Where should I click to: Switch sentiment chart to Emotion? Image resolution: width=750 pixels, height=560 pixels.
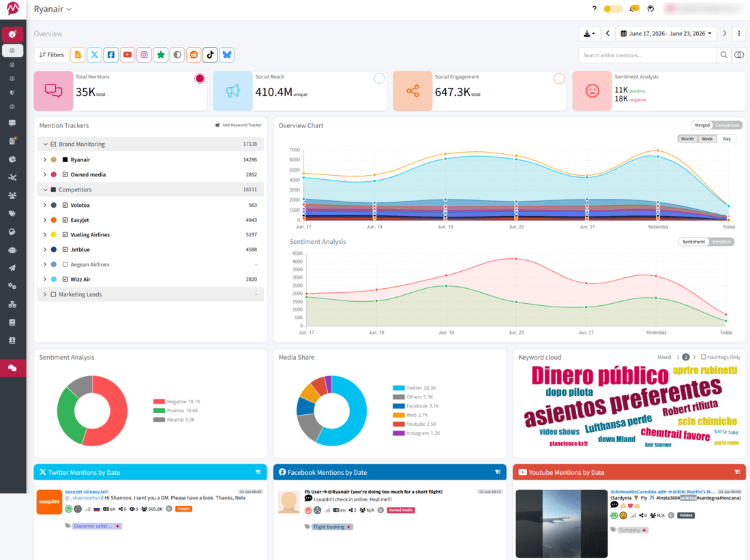click(x=721, y=242)
